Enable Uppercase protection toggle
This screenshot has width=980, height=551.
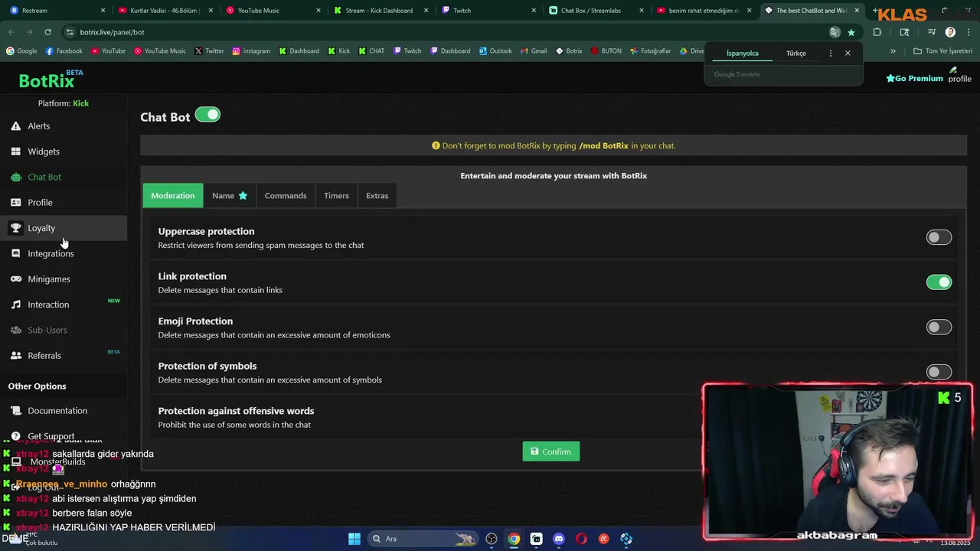(x=939, y=238)
